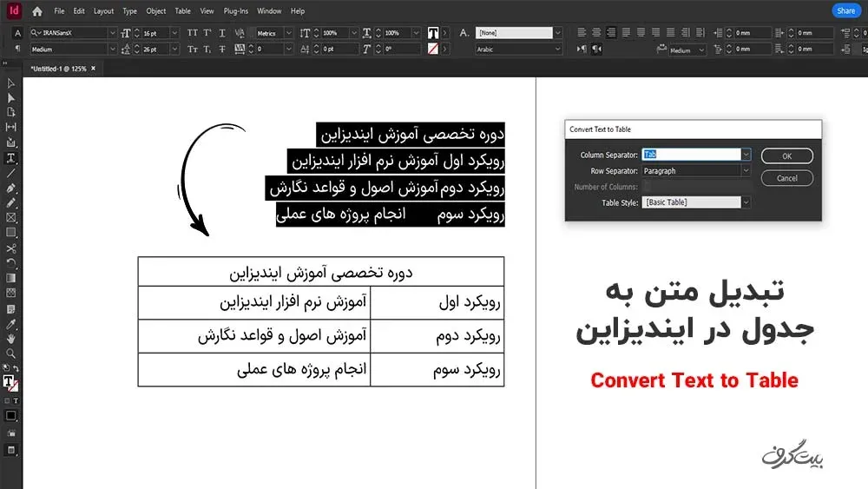
Task: Switch to Character Formatting Controls
Action: point(17,33)
